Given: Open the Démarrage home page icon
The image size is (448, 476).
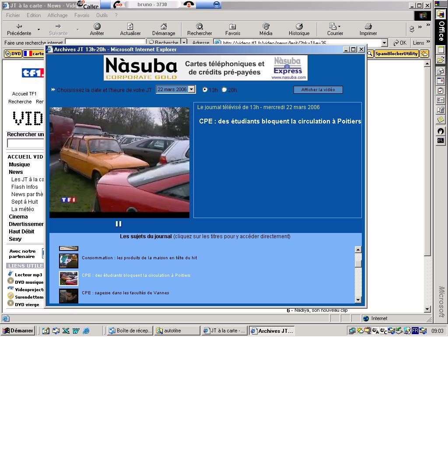Looking at the screenshot, I should point(164,26).
